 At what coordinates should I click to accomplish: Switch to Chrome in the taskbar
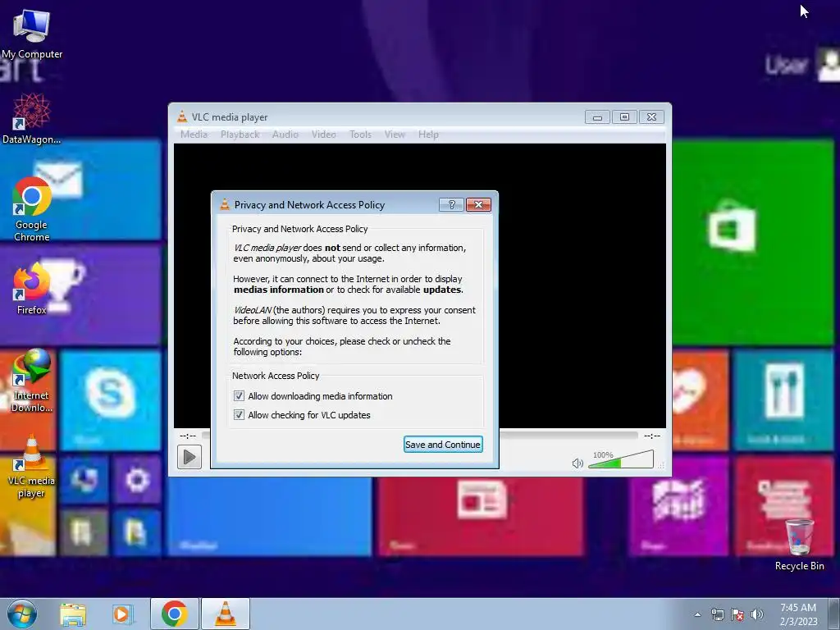(x=174, y=614)
